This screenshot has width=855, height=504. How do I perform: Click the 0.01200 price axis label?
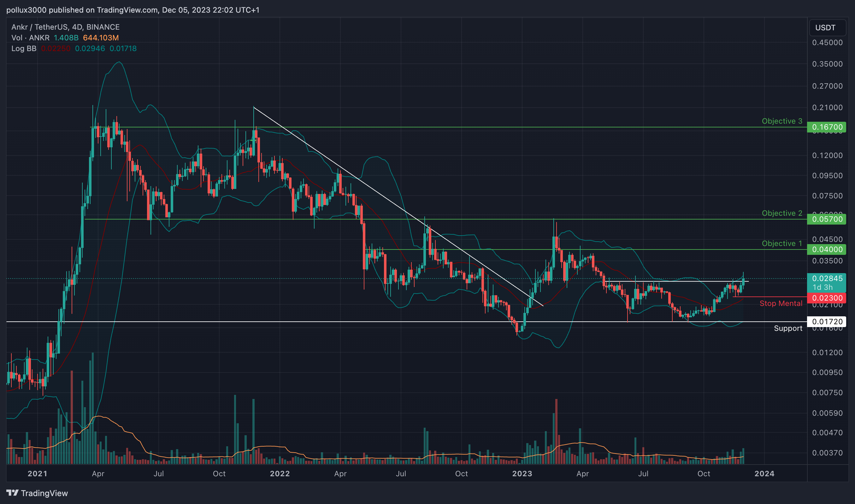click(x=827, y=353)
